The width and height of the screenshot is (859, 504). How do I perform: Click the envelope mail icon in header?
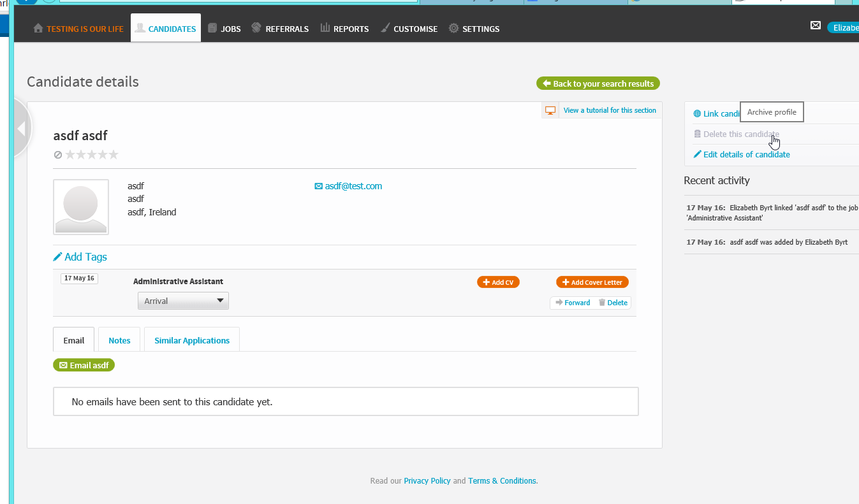point(815,25)
